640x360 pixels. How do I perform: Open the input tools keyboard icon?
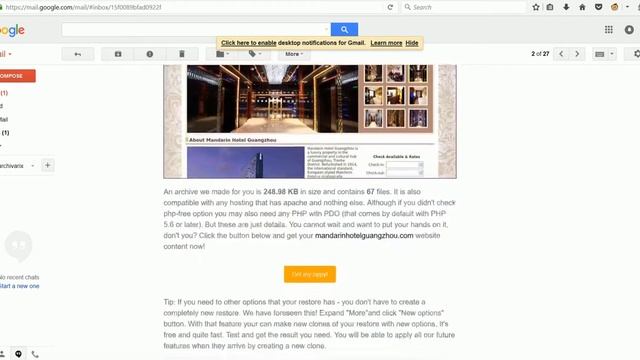coord(600,54)
